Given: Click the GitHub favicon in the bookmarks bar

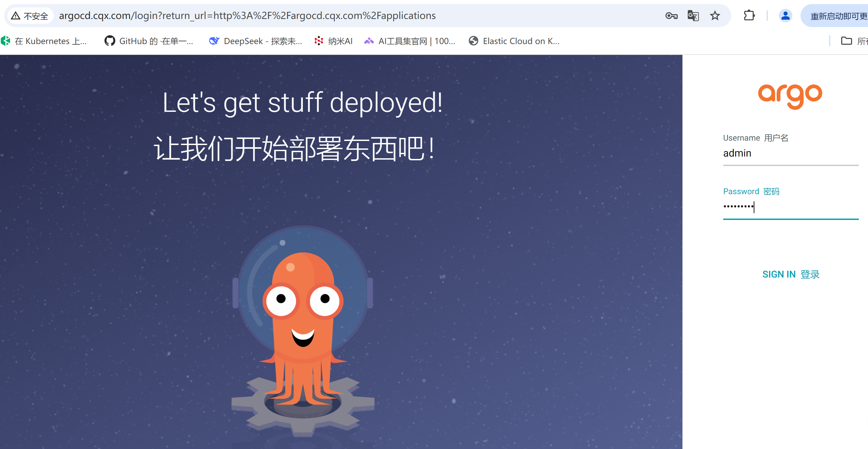Looking at the screenshot, I should point(110,41).
